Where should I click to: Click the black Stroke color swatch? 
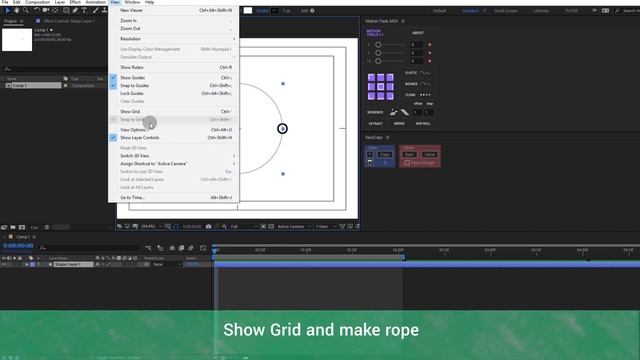click(275, 11)
